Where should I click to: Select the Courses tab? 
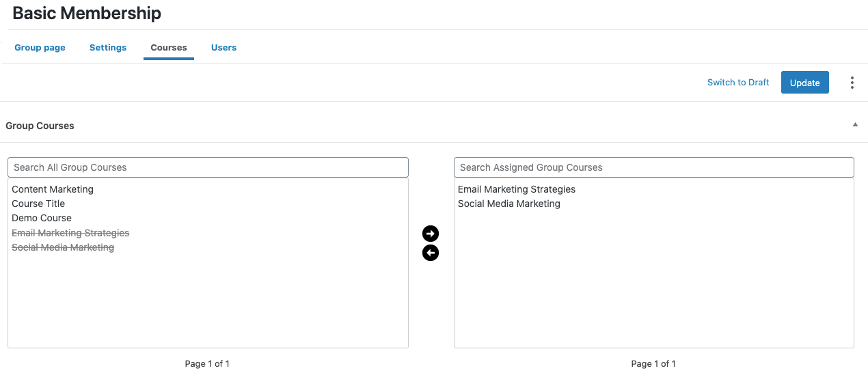[169, 48]
